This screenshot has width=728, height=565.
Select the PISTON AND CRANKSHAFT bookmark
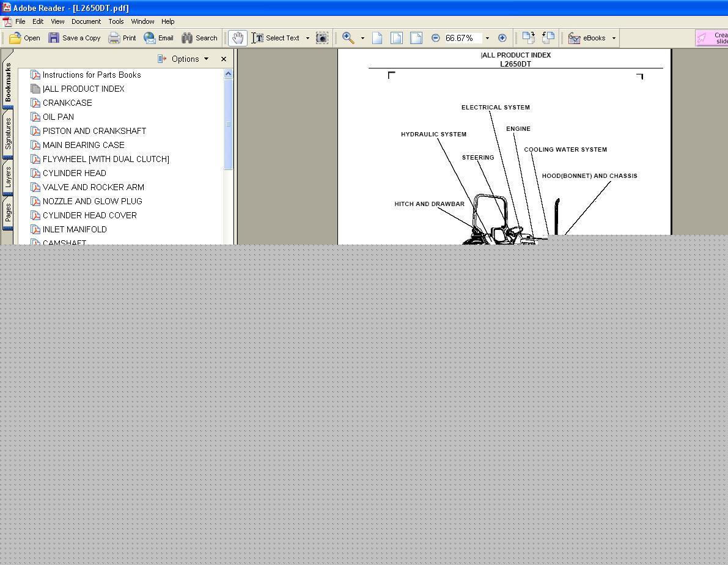pos(94,131)
